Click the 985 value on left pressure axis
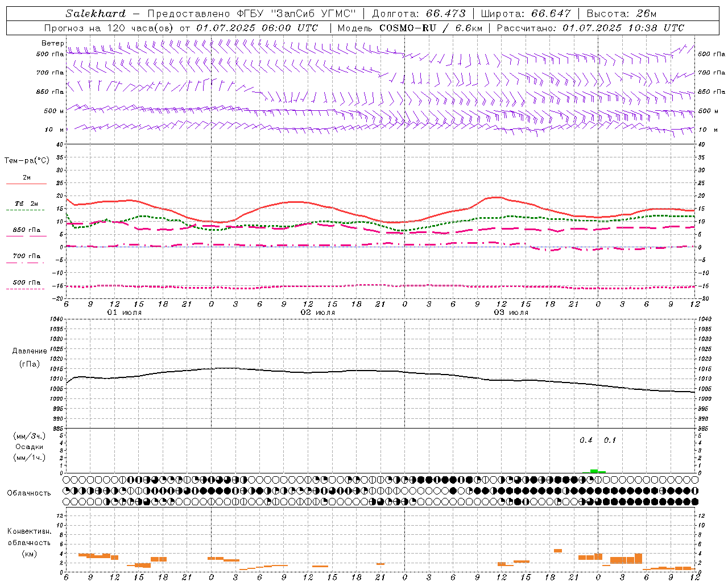The image size is (728, 582). point(58,429)
